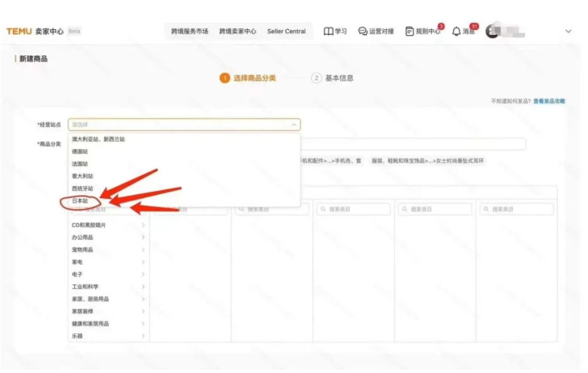
Task: Open 跨境服务市场 menu item
Action: [x=190, y=32]
